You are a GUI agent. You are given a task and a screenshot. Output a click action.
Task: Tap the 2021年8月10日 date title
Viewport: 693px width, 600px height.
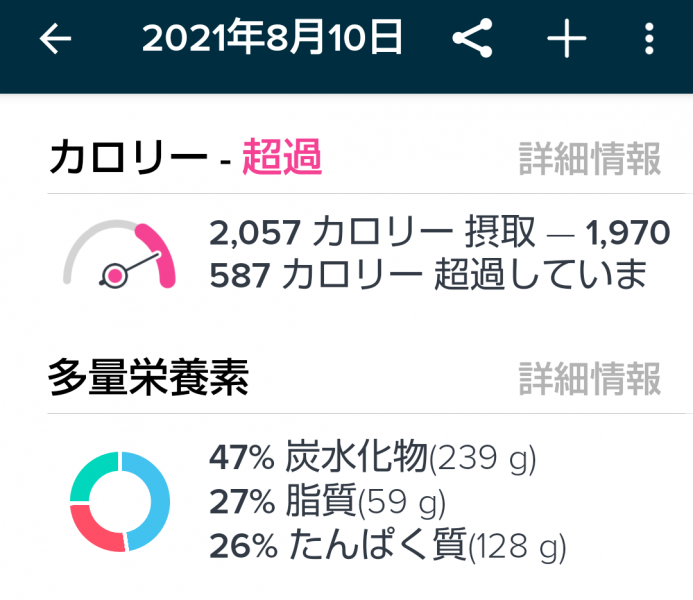click(273, 39)
